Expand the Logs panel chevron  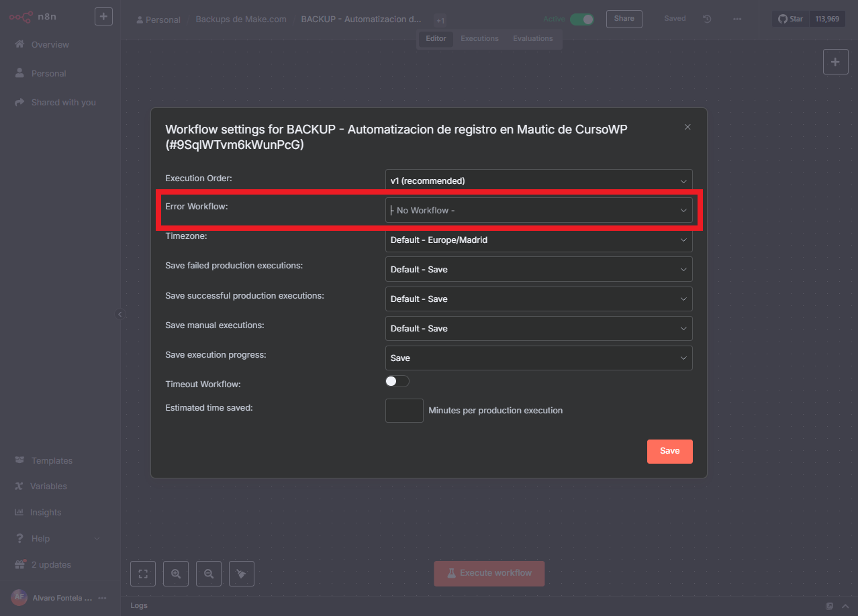pos(845,606)
